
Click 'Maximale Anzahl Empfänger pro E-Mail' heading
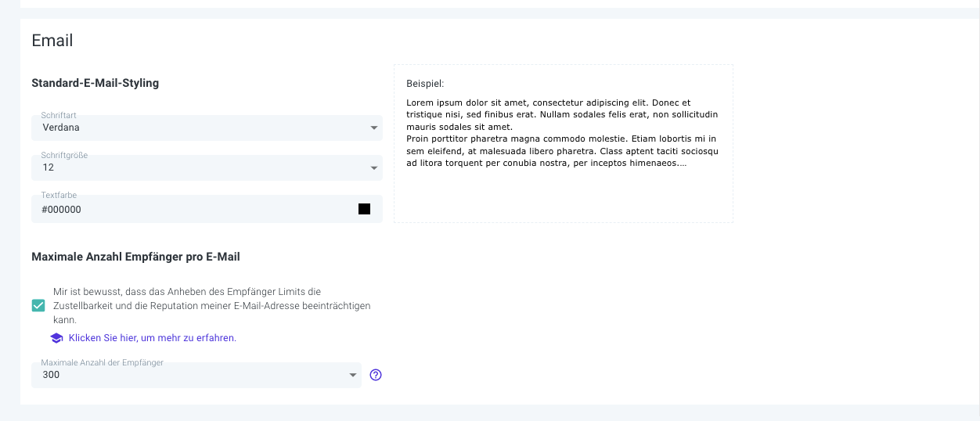coord(135,257)
